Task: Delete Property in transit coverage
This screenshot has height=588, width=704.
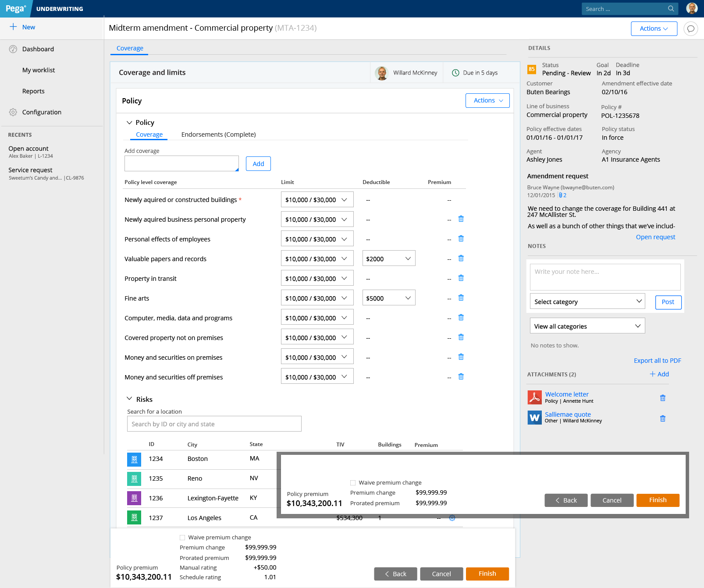Action: (461, 278)
